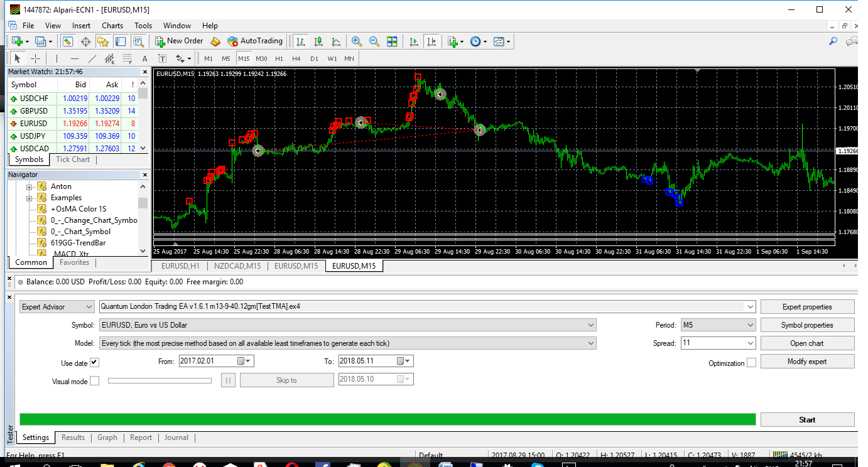Select the H4 timeframe button
The width and height of the screenshot is (868, 467).
click(296, 58)
